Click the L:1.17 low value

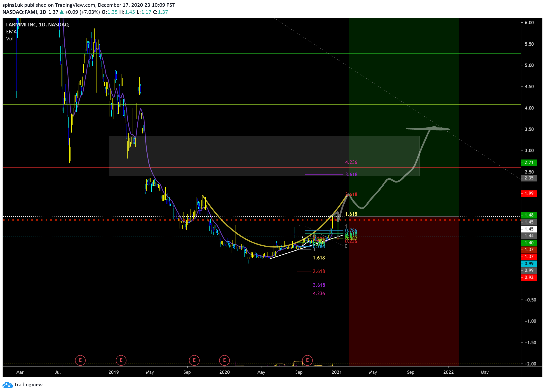144,12
